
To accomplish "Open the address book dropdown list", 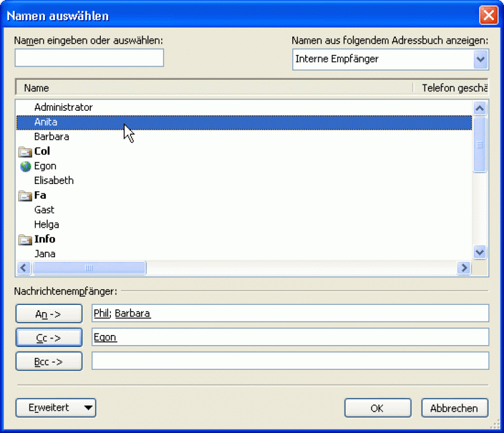I will [480, 59].
